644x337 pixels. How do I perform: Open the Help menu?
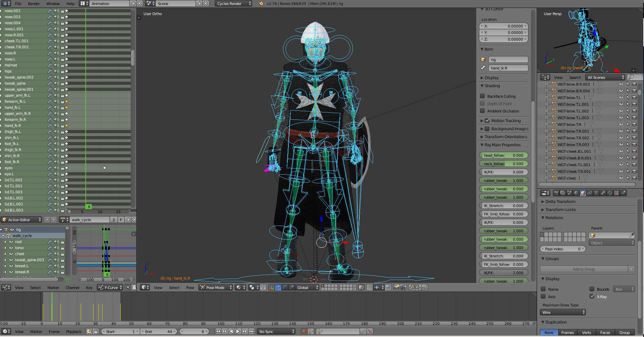tap(71, 4)
